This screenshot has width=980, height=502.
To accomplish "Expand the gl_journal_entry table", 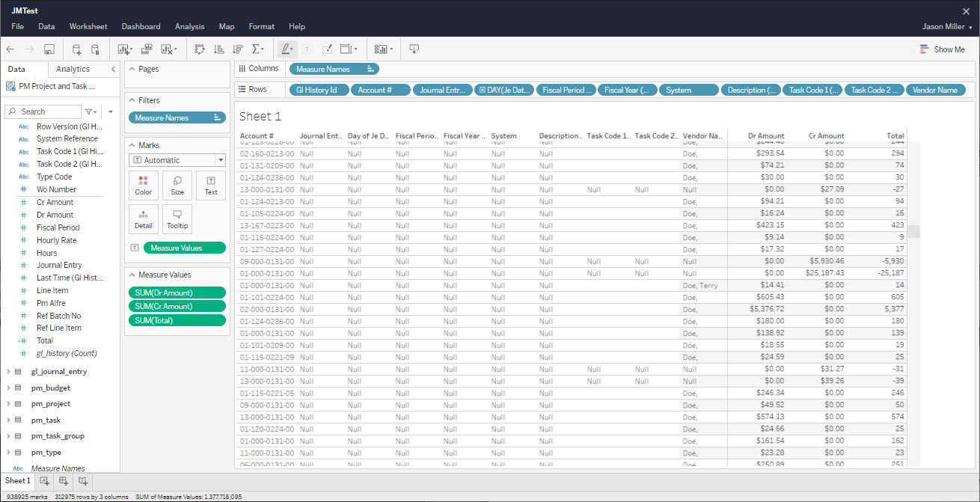I will coord(8,371).
